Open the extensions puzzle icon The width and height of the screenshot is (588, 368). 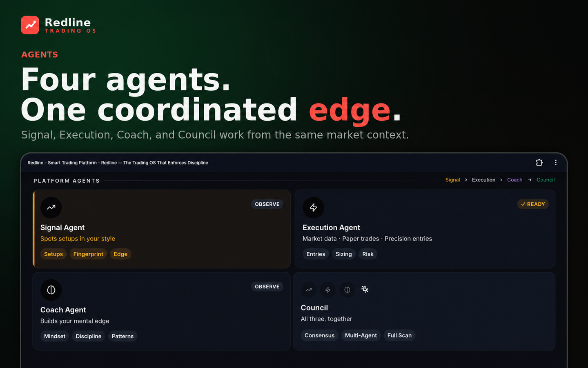click(x=539, y=162)
